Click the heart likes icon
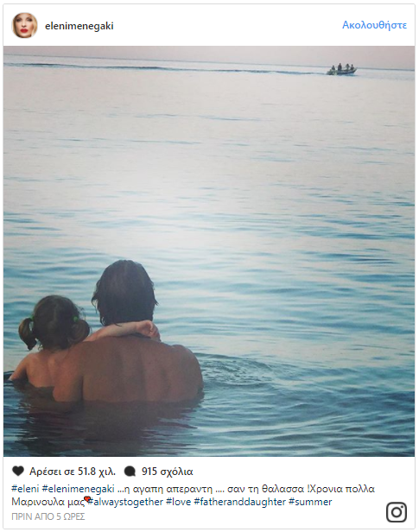The height and width of the screenshot is (532, 419). pyautogui.click(x=18, y=471)
